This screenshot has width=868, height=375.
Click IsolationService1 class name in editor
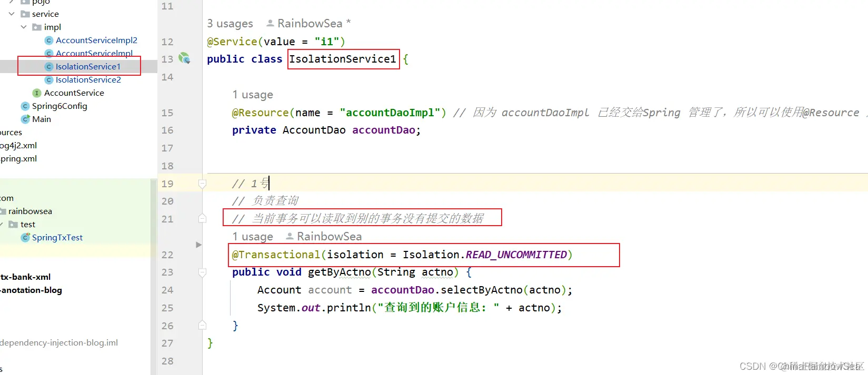pyautogui.click(x=343, y=59)
